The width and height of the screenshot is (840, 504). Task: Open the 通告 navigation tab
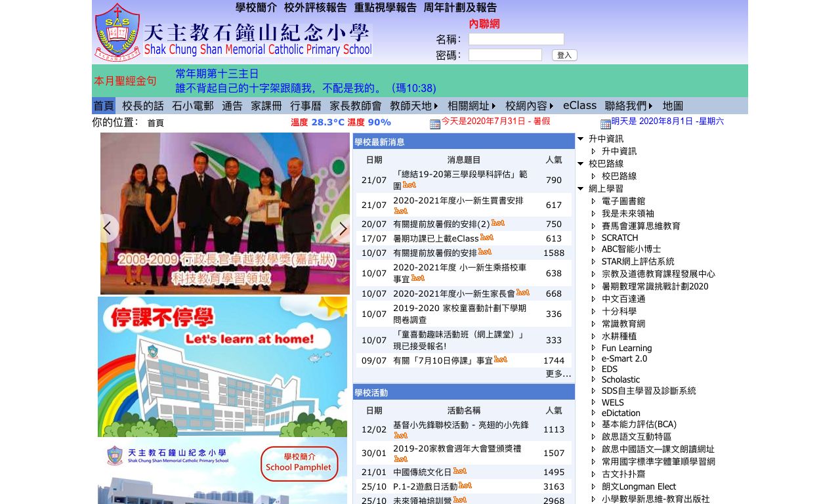(232, 105)
